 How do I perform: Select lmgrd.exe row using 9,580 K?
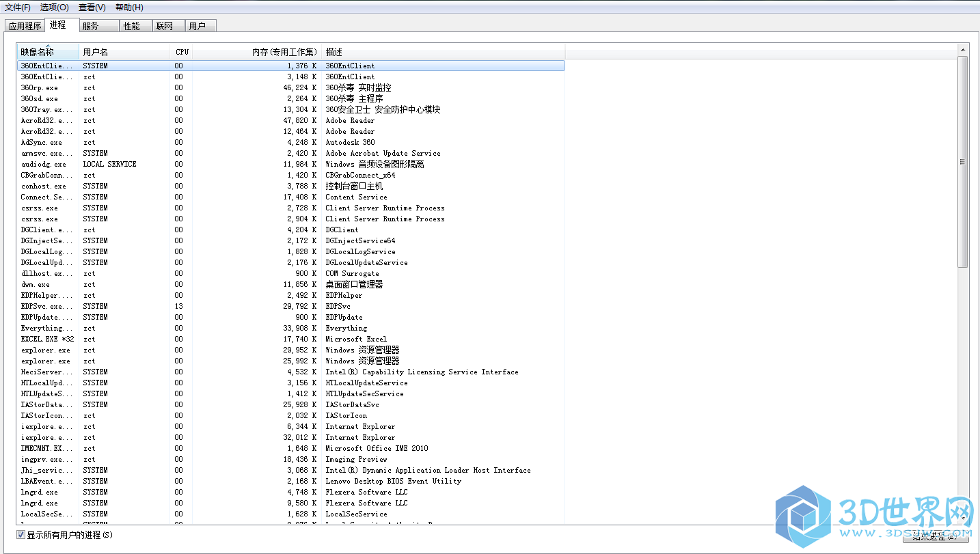(291, 503)
